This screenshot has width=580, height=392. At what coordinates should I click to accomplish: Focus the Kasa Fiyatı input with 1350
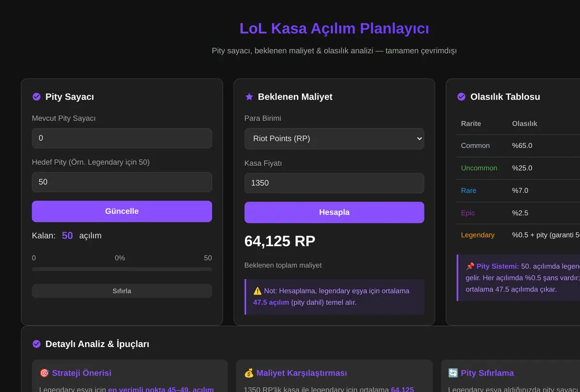334,183
